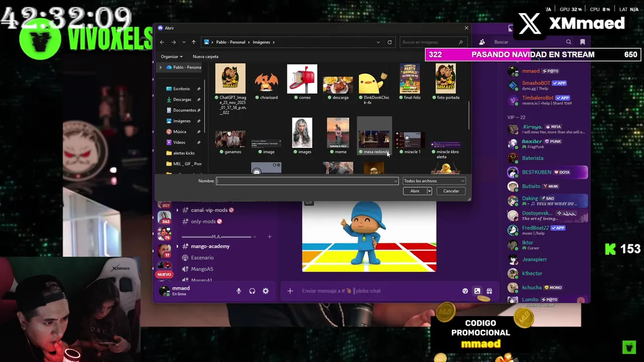Open the Documentos quick access folder
The image size is (644, 362).
click(184, 110)
